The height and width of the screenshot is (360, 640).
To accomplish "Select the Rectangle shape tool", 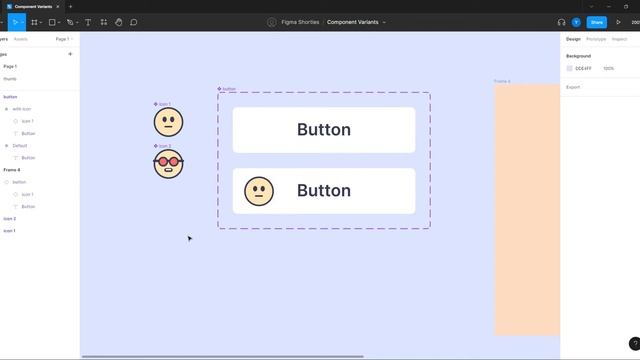I will (52, 22).
